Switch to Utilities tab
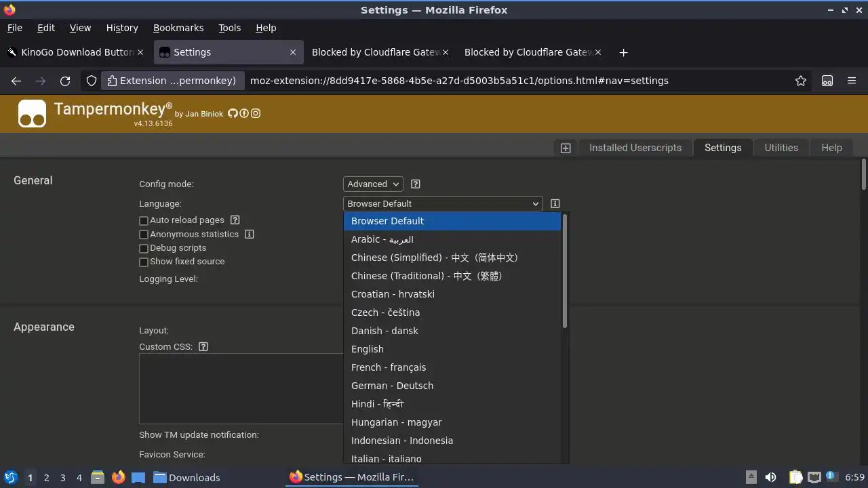868x488 pixels. pos(781,148)
